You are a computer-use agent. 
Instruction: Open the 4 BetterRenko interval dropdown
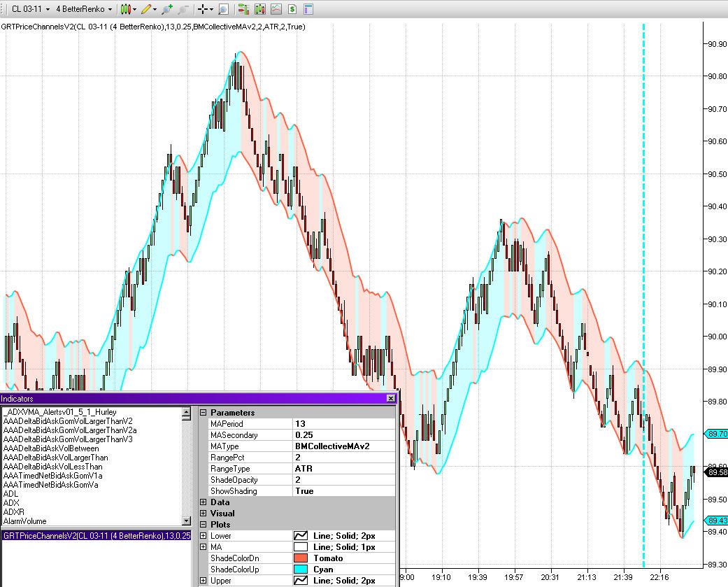(84, 9)
